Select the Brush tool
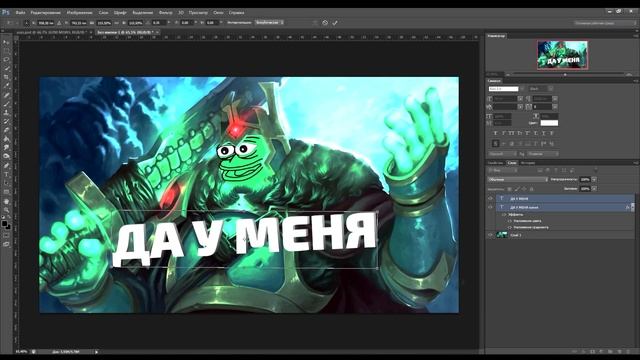The image size is (640, 360). 6,104
